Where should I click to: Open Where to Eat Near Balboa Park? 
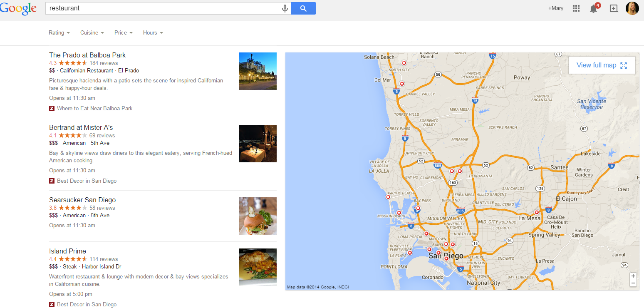pos(95,108)
